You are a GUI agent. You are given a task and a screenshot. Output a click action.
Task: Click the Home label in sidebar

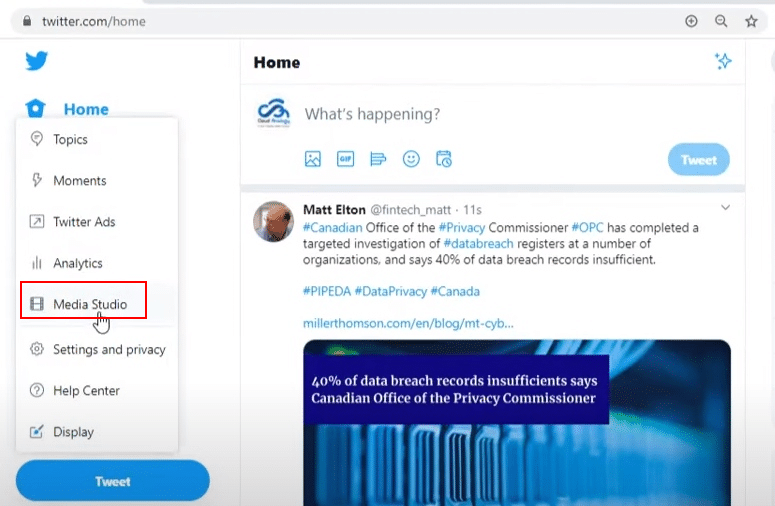point(86,109)
